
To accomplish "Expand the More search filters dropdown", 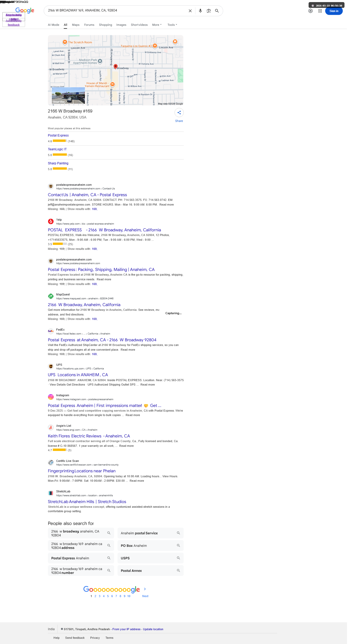I will click(157, 25).
